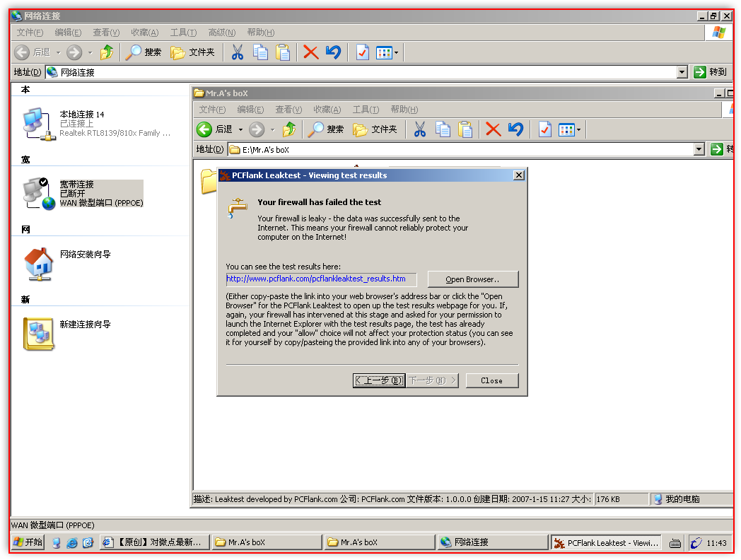Open 高级(N) menu in Network Connections
Screen dimensions: 741x560
pos(221,33)
